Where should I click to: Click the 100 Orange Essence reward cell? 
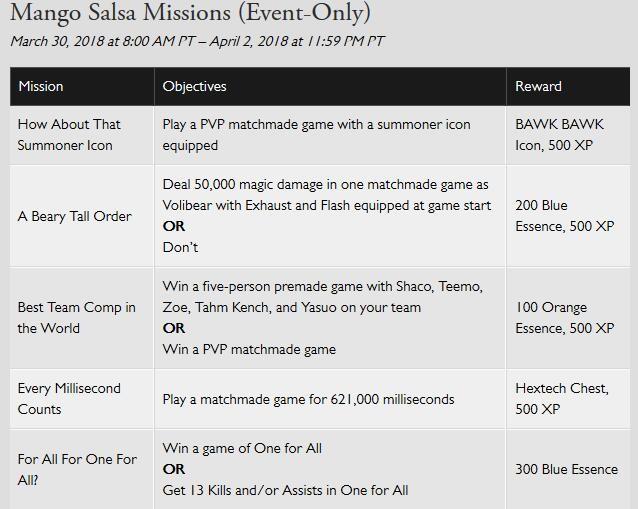(x=564, y=318)
